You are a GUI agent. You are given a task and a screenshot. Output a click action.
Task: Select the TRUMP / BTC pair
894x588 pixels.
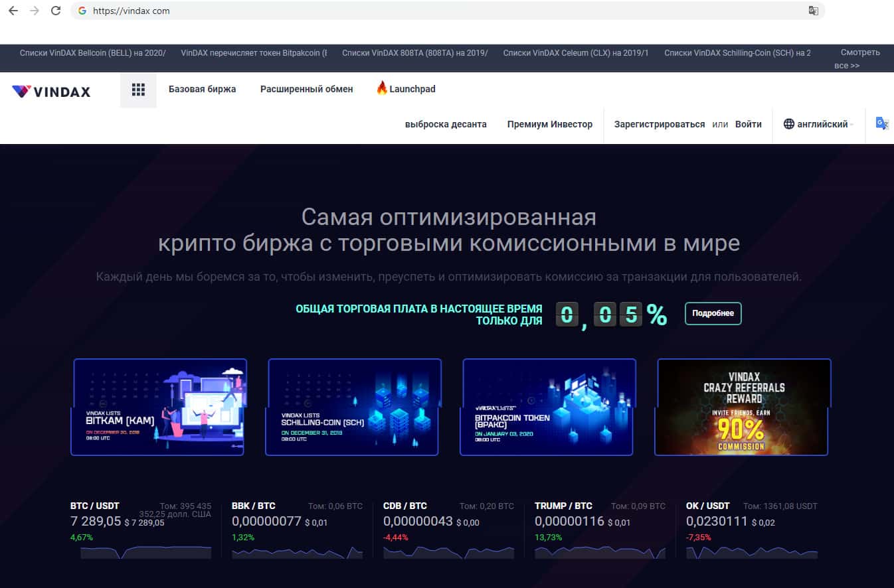point(563,506)
